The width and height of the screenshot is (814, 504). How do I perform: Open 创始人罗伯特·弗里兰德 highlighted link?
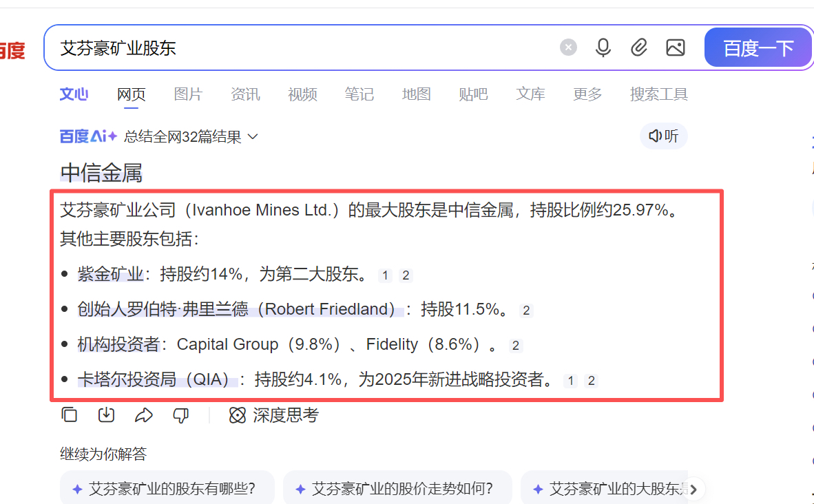point(240,309)
